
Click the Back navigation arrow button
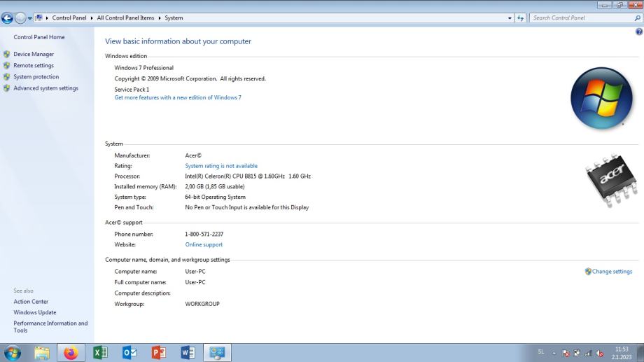pos(8,18)
